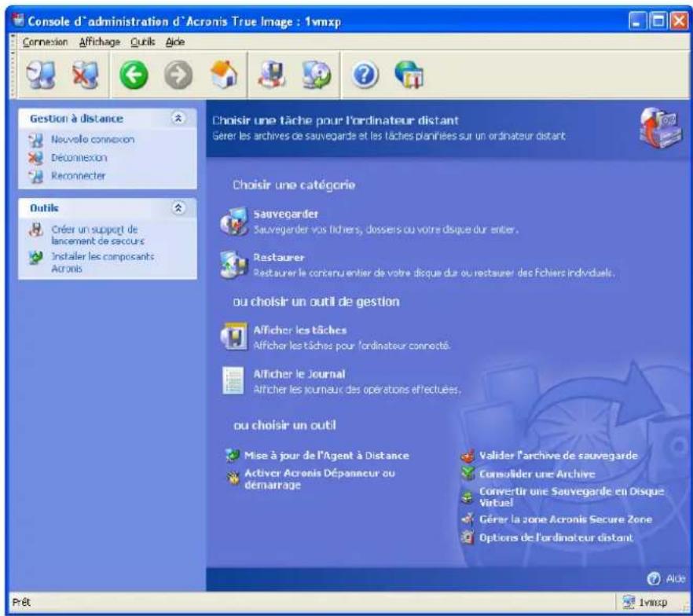693x616 pixels.
Task: Click the New connection toolbar icon
Action: 41,75
